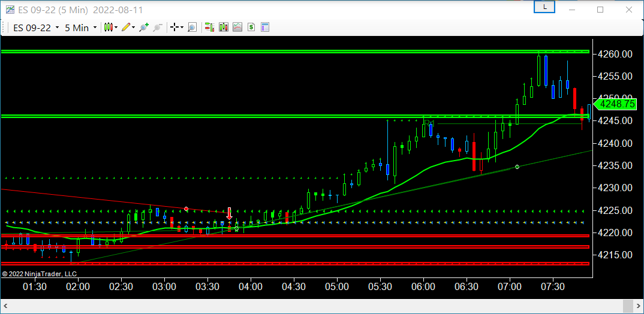Click the 4245.00 price axis label
The image size is (644, 314).
coord(615,121)
